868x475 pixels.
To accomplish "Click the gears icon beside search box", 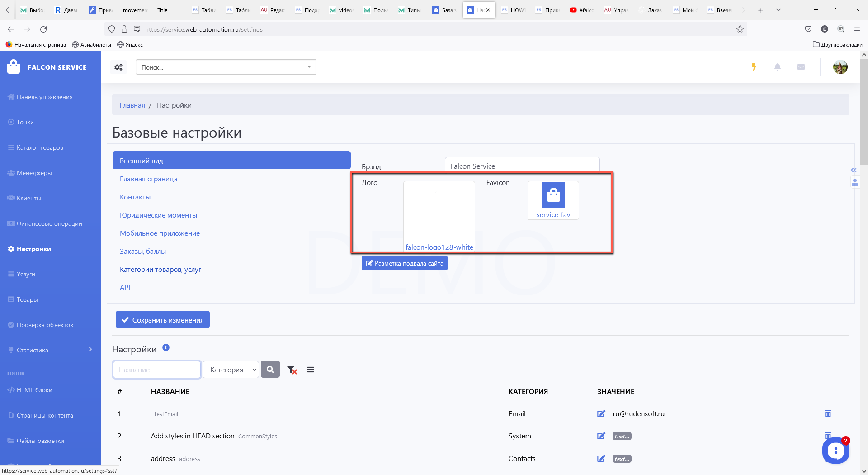I will 118,67.
